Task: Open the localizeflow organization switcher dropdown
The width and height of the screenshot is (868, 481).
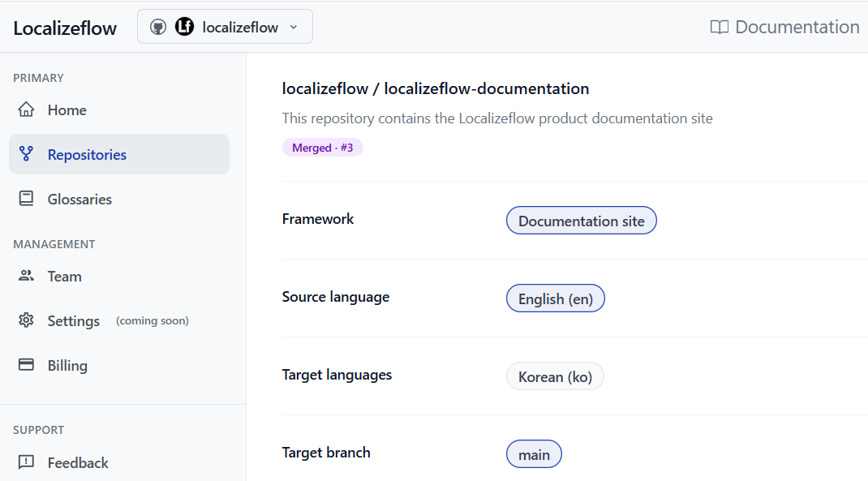Action: pyautogui.click(x=225, y=26)
